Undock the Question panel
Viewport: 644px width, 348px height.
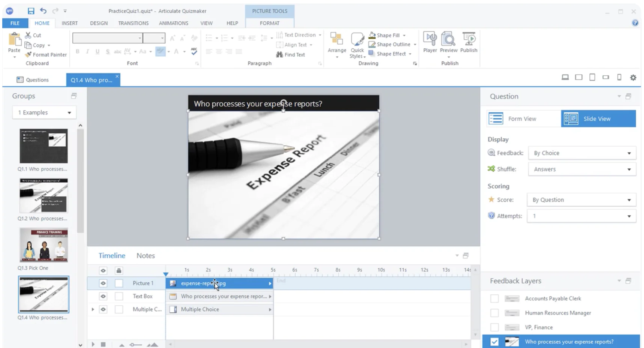tap(628, 96)
